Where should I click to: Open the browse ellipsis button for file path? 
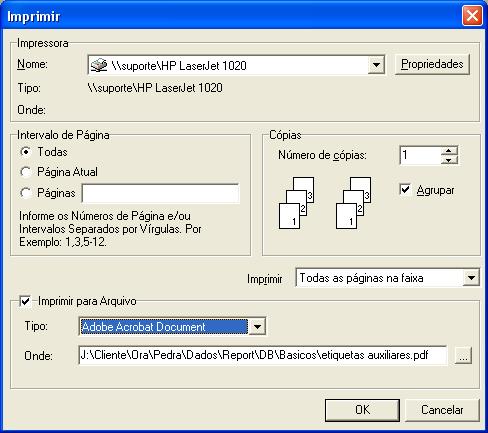coord(463,356)
